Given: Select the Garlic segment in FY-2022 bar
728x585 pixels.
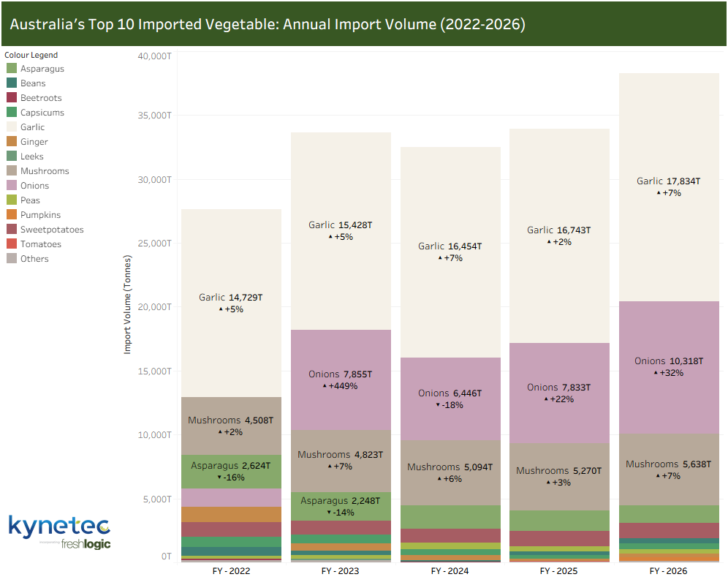Looking at the screenshot, I should click(231, 303).
